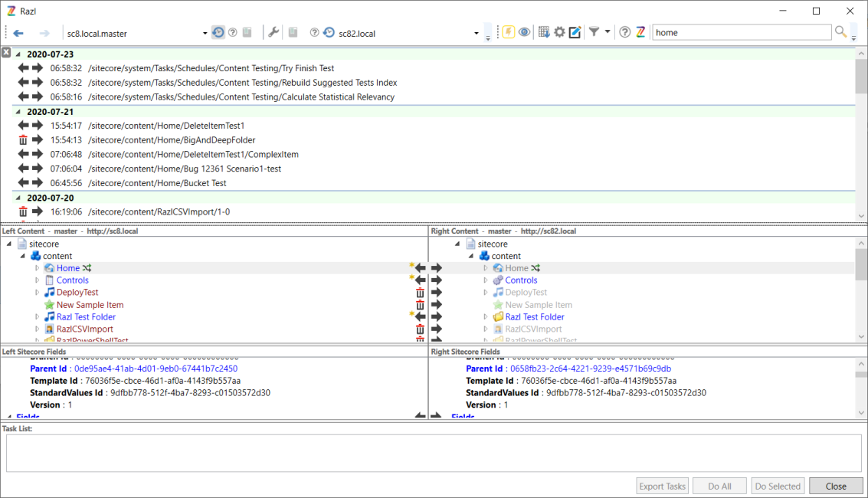Screen dimensions: 868x498
Task: Click left arrow for Calculate Statistical Relevancy
Action: (x=23, y=97)
